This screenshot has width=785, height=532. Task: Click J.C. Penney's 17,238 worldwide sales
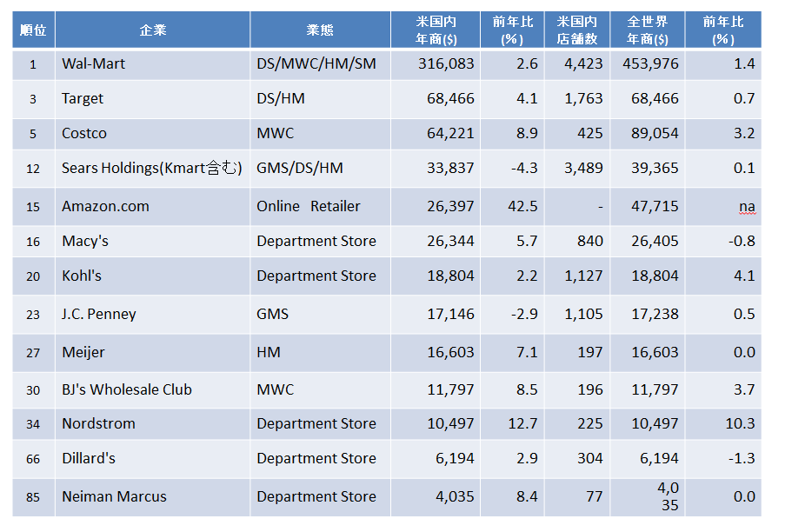click(x=655, y=315)
